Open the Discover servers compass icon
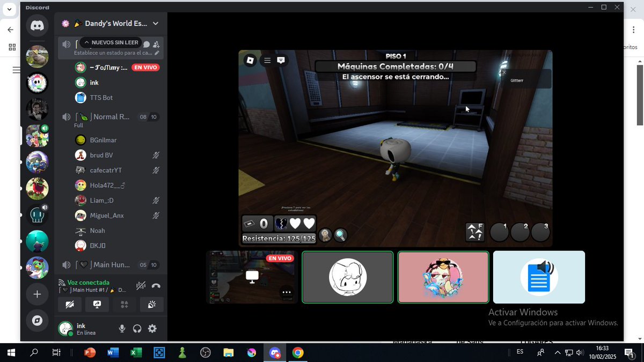Image resolution: width=644 pixels, height=362 pixels. click(x=37, y=320)
